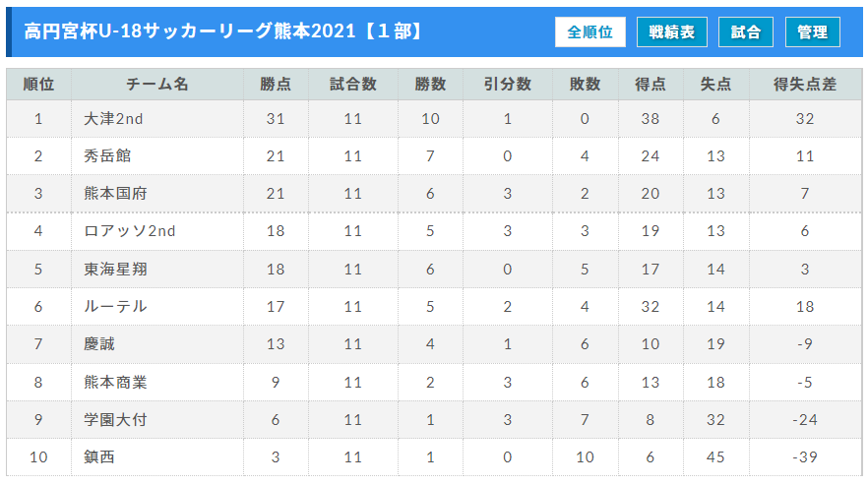This screenshot has height=485, width=868.
Task: Select team 秀岳館 in the table
Action: (x=107, y=156)
